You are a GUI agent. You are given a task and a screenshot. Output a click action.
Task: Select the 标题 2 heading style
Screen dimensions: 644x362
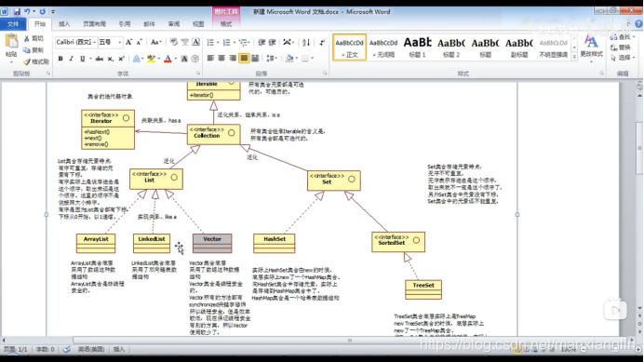pos(451,47)
